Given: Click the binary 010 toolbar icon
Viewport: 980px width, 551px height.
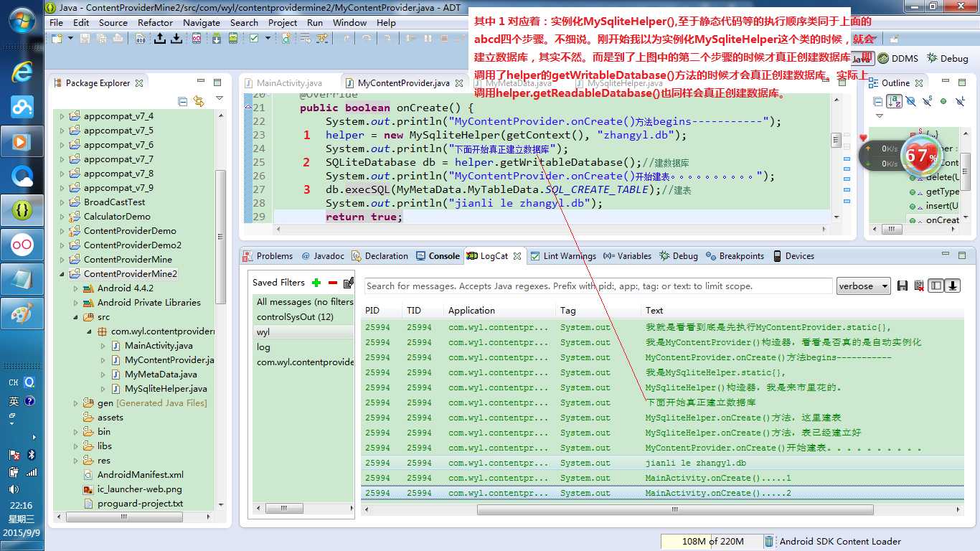Looking at the screenshot, I should point(140,38).
